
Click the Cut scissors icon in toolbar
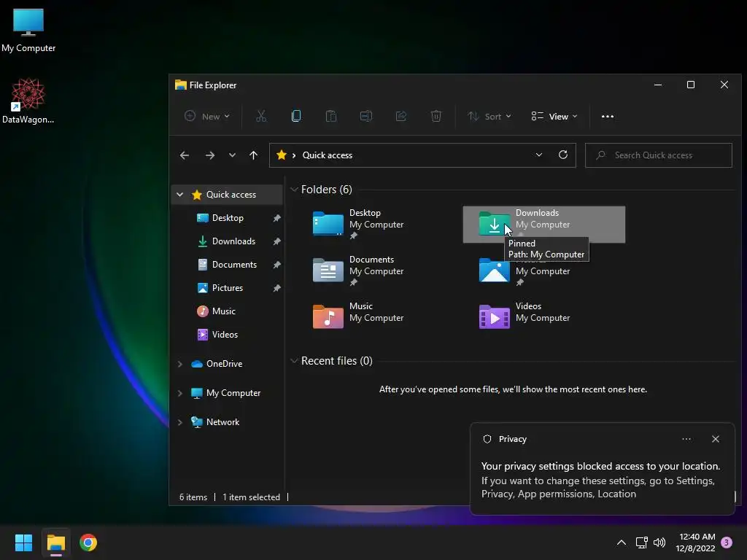pos(261,116)
